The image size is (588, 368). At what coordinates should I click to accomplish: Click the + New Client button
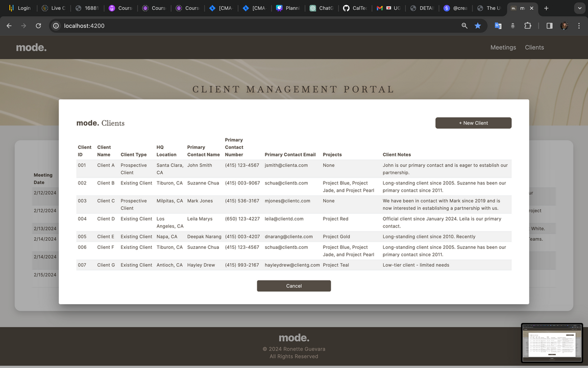[473, 123]
